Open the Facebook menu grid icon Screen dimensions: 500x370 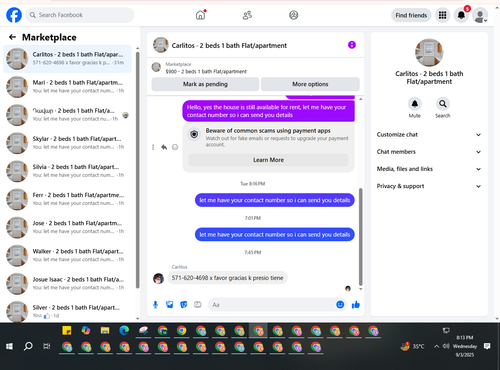click(442, 15)
